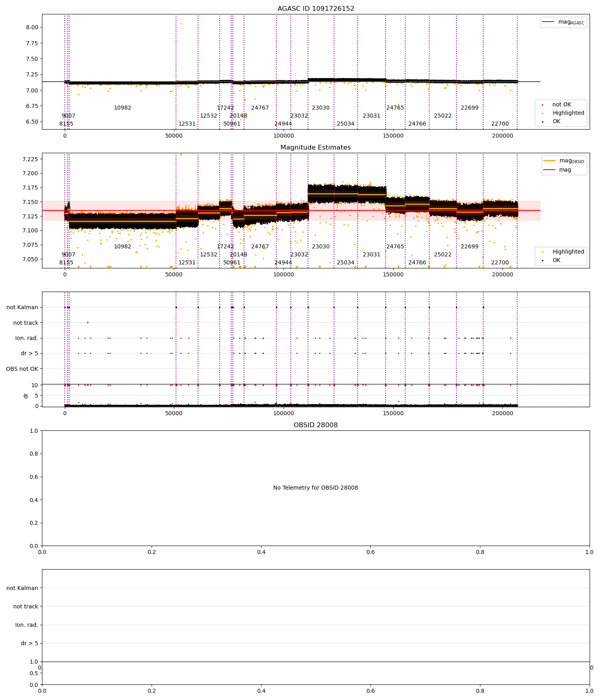
Task: Click OBSID label 24766 in AGASC plot
Action: pyautogui.click(x=417, y=124)
